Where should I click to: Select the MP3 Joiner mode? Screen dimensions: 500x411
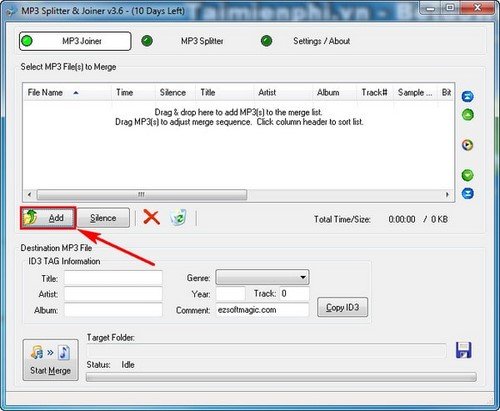coord(75,41)
